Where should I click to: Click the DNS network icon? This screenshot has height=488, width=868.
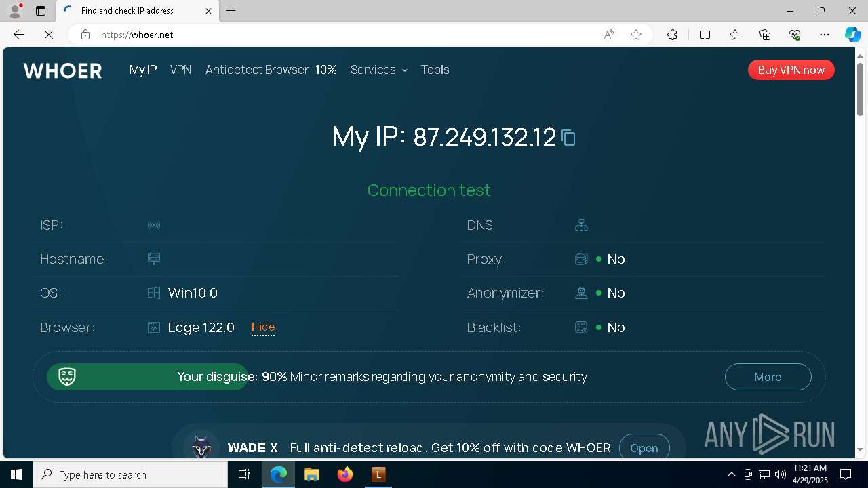click(581, 225)
